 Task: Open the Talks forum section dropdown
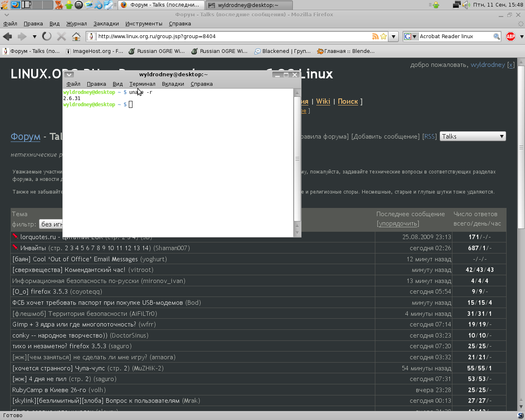(472, 137)
